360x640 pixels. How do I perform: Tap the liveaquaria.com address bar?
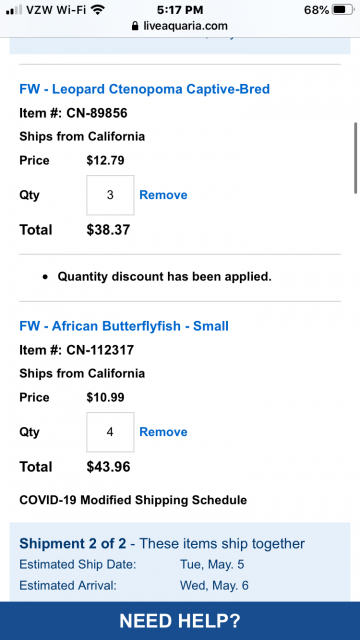(180, 26)
